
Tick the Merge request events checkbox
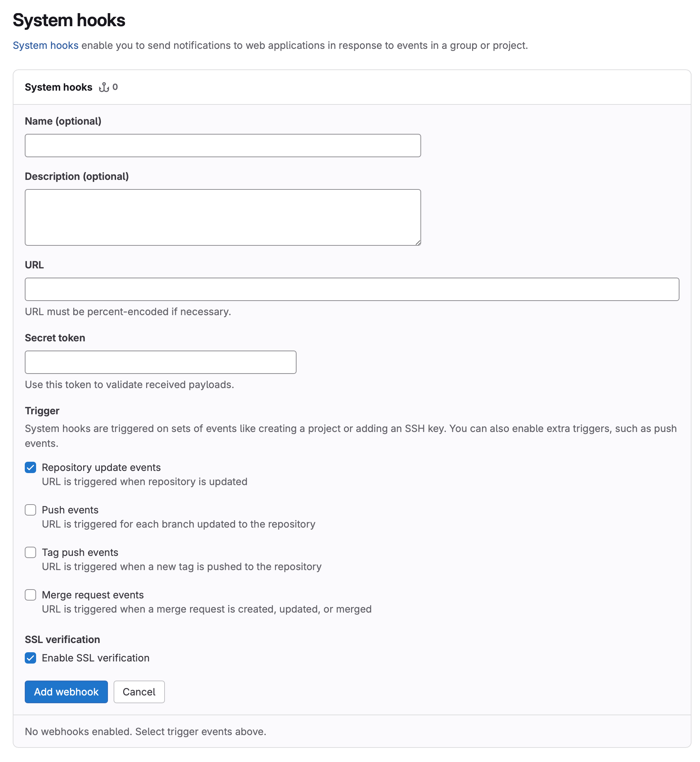coord(31,595)
